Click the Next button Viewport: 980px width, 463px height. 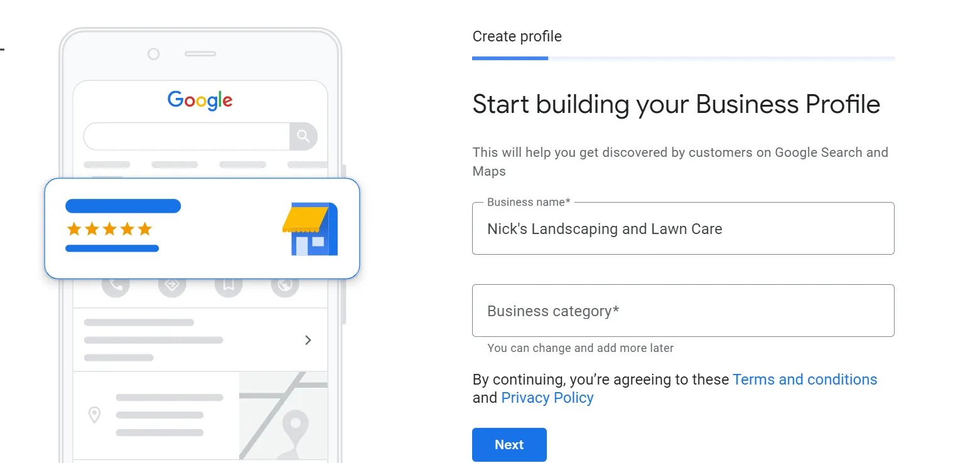[509, 445]
